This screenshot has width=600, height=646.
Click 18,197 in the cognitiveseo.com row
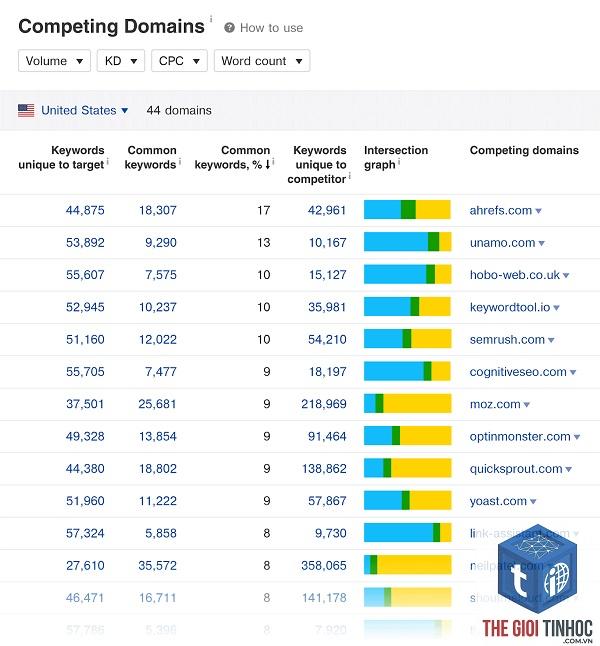coord(328,372)
